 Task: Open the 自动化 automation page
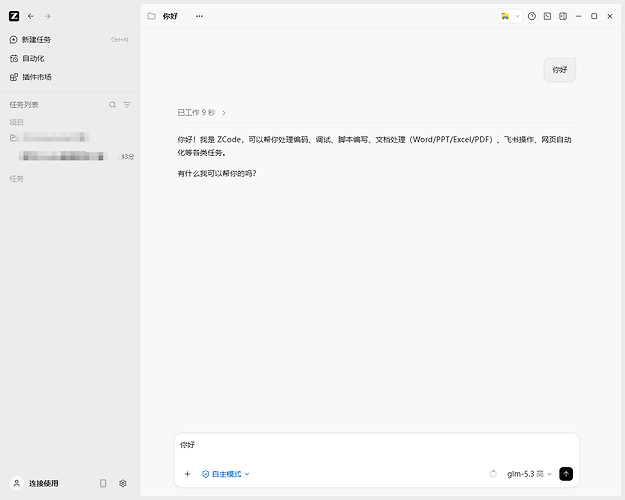[69, 58]
